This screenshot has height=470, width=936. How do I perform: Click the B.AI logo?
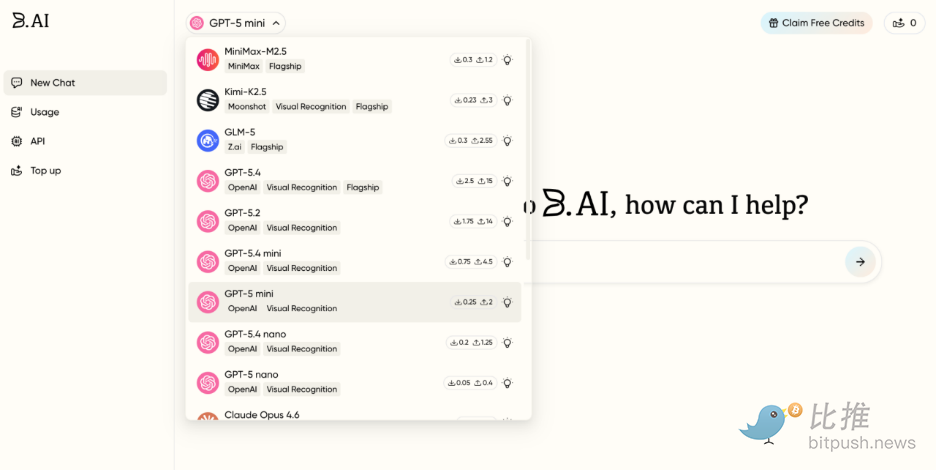click(x=30, y=21)
